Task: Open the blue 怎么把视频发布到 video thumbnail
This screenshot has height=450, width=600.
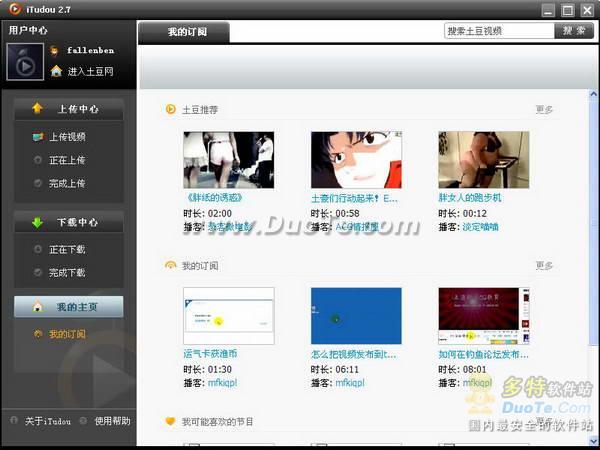Action: (356, 316)
